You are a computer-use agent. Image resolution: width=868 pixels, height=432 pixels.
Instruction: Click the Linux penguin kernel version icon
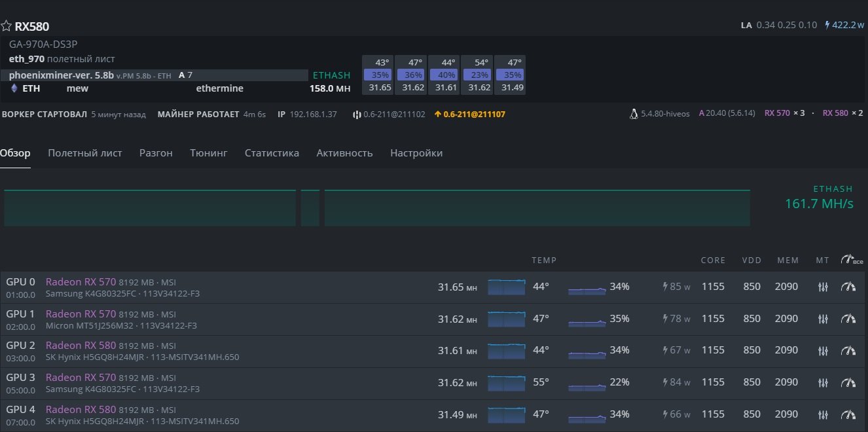[x=633, y=114]
